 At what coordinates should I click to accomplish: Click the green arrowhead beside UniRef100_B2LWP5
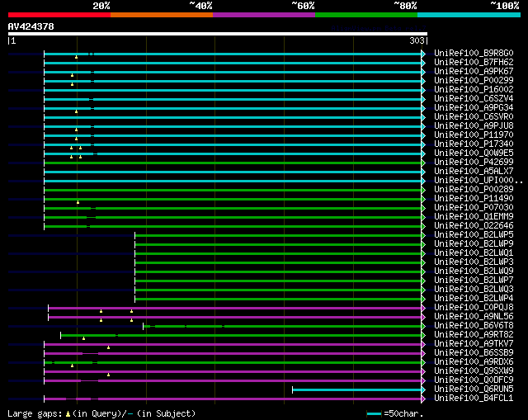[423, 235]
